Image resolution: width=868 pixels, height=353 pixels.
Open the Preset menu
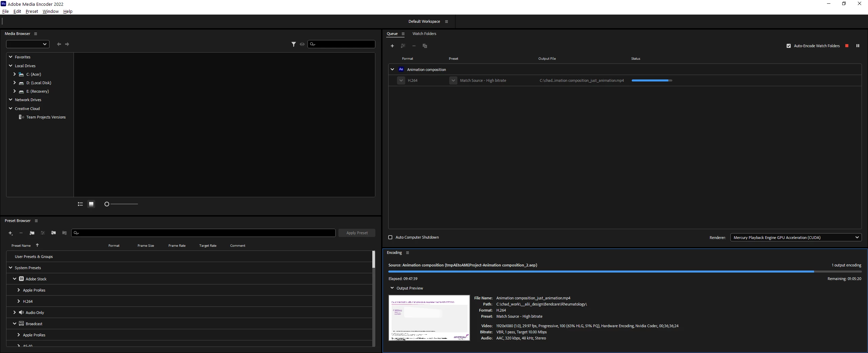(32, 11)
